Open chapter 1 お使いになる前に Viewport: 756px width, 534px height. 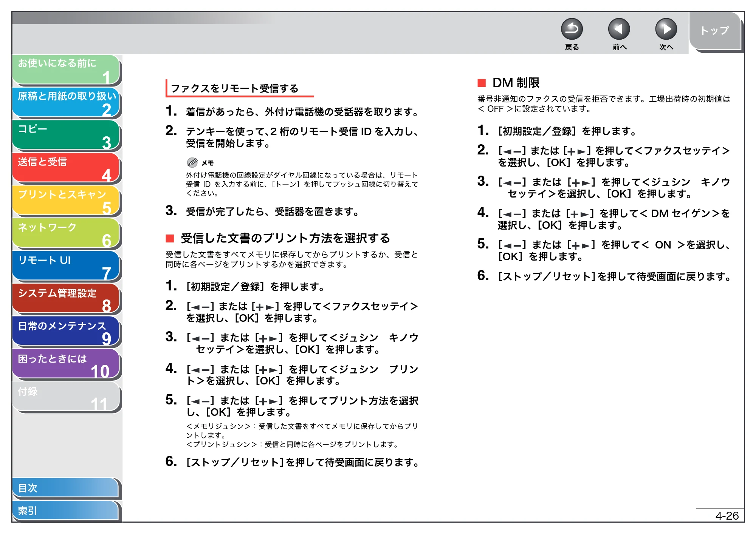(x=66, y=70)
